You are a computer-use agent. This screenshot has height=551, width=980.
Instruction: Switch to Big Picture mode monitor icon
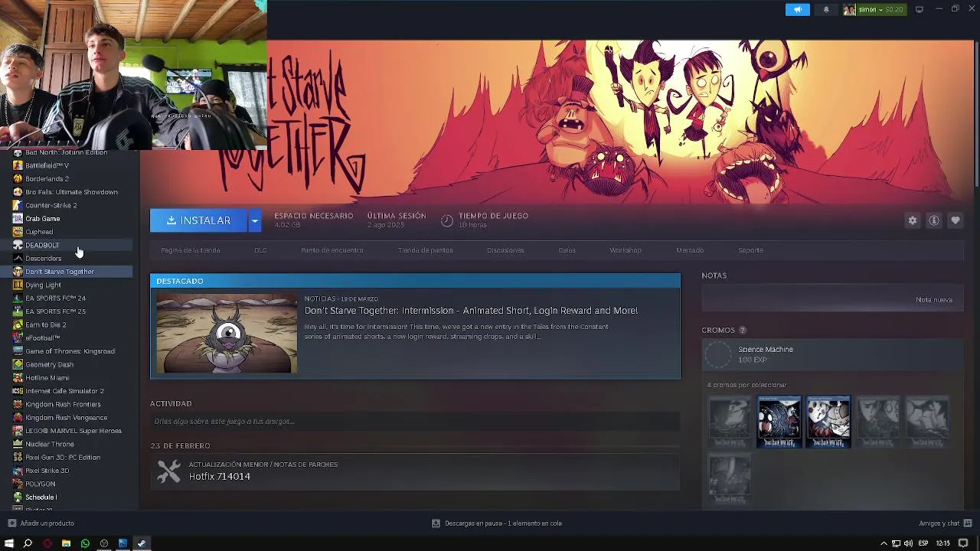(x=920, y=9)
